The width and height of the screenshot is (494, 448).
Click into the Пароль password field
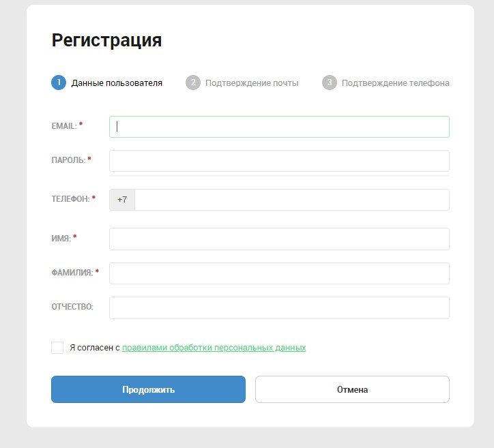(x=279, y=161)
